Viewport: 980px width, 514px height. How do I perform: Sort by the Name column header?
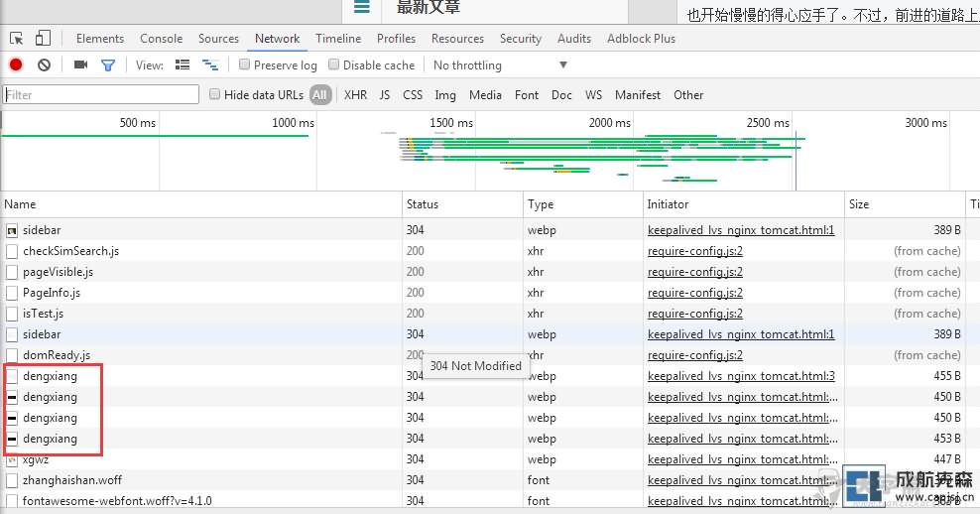pos(201,204)
